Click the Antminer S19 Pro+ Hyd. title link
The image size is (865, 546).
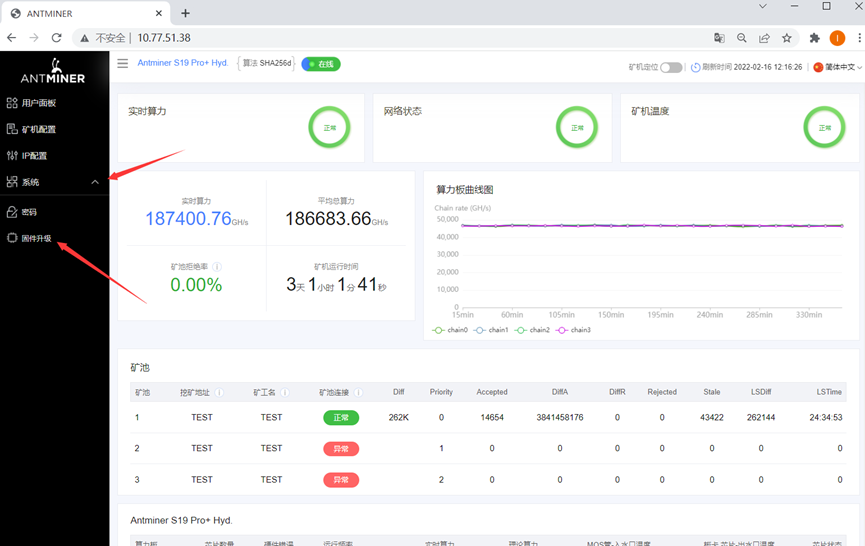click(183, 63)
